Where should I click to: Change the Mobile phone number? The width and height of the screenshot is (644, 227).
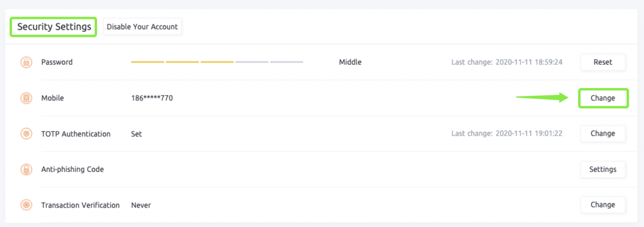[603, 98]
